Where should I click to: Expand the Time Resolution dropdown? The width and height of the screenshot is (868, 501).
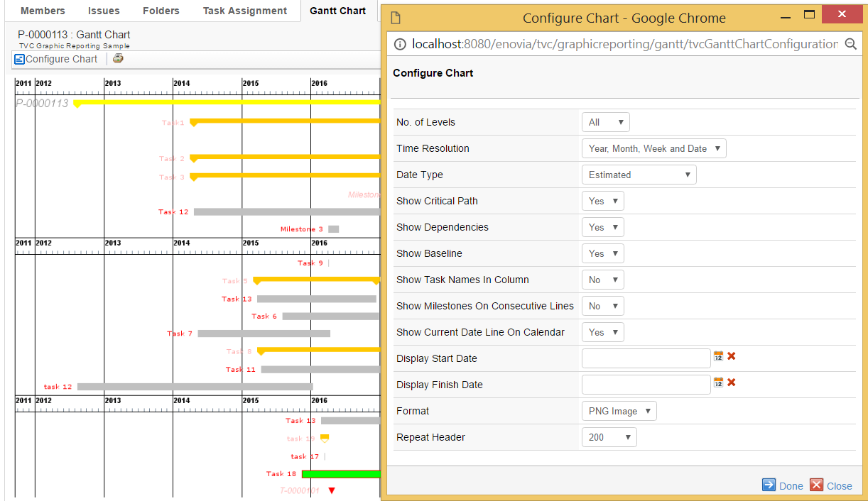point(653,148)
